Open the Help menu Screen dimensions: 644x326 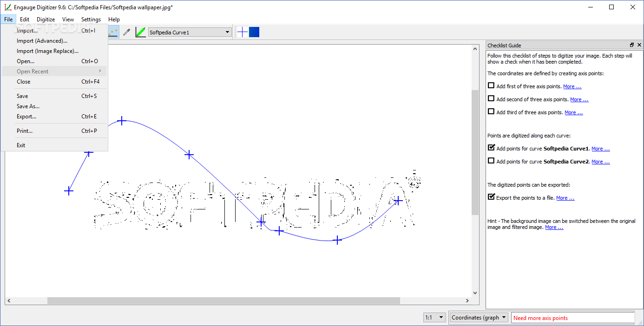(x=114, y=20)
